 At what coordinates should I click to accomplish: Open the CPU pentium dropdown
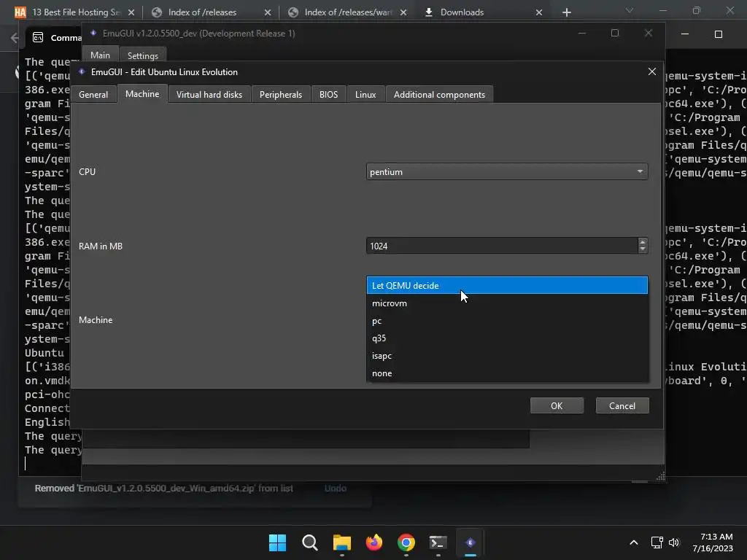pyautogui.click(x=507, y=172)
